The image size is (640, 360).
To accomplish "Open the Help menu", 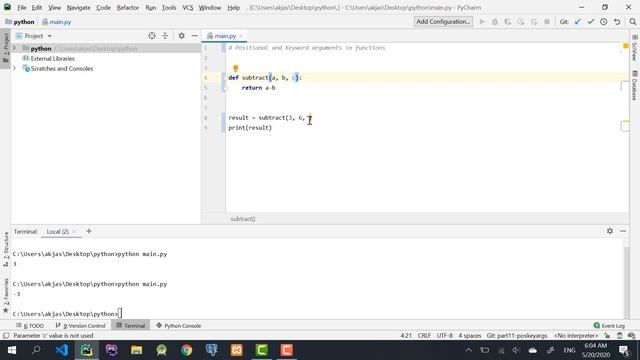I will pos(233,7).
